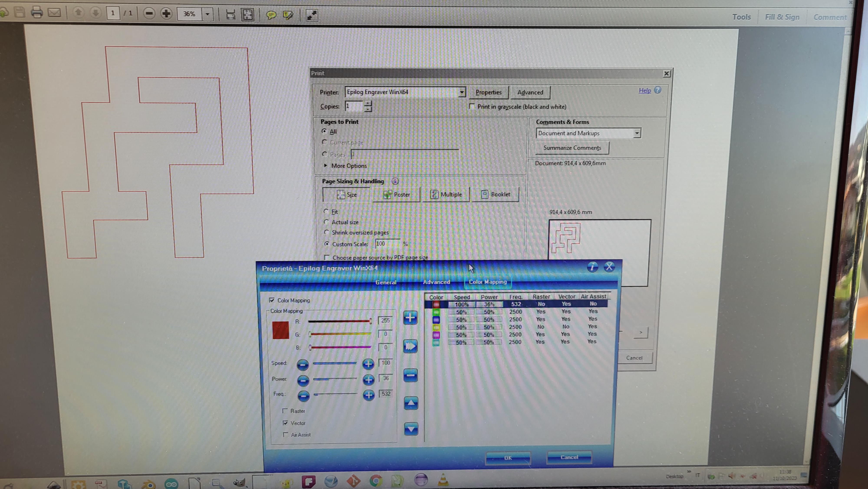Viewport: 868px width, 489px height.
Task: Switch to the General tab
Action: coord(386,282)
